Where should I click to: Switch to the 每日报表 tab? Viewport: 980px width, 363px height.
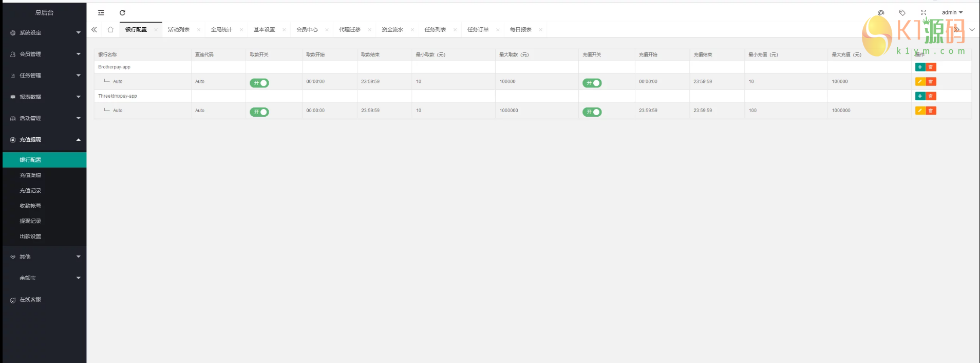pos(521,30)
